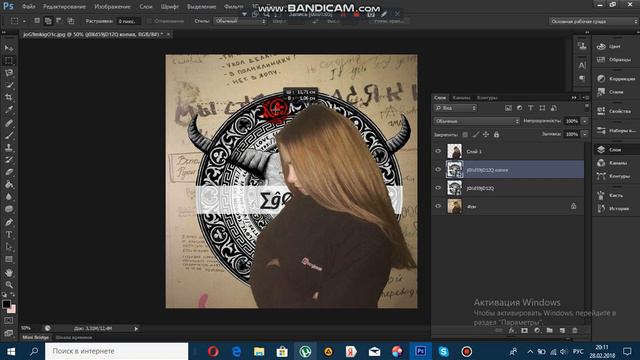Select the Eyedropper tool
The width and height of the screenshot is (640, 360).
pyautogui.click(x=9, y=110)
